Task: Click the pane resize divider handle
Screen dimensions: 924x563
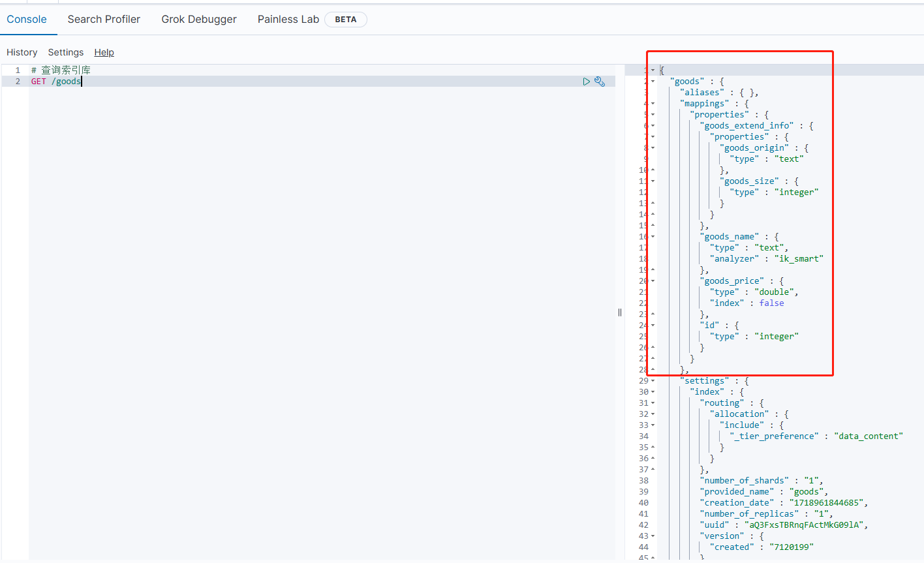Action: [x=620, y=312]
